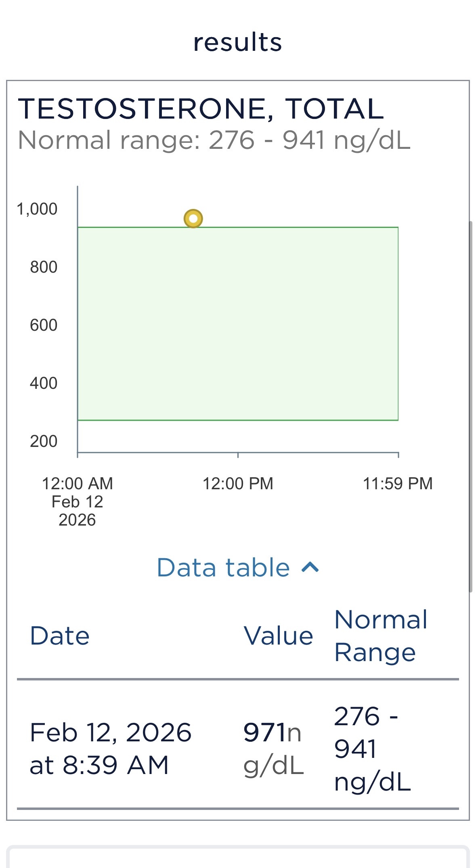Click the yellow data point on chart
The width and height of the screenshot is (476, 868).
pyautogui.click(x=193, y=219)
